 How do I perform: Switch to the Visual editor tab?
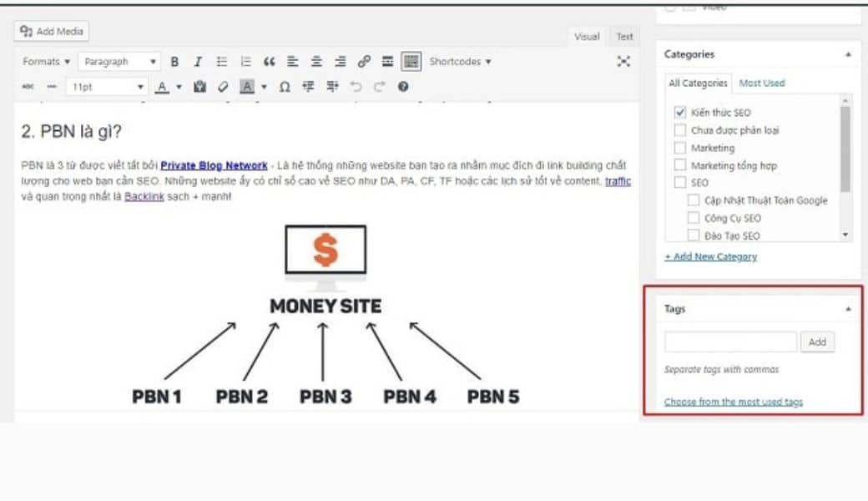pos(587,37)
